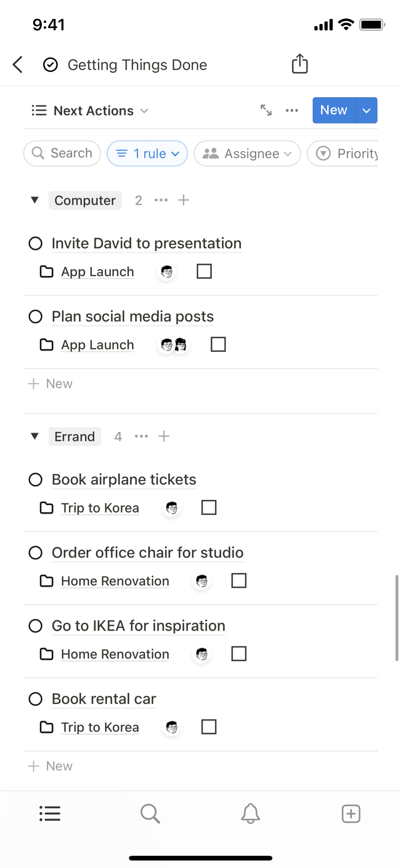The width and height of the screenshot is (401, 868).
Task: Tap the share icon in header
Action: 299,64
